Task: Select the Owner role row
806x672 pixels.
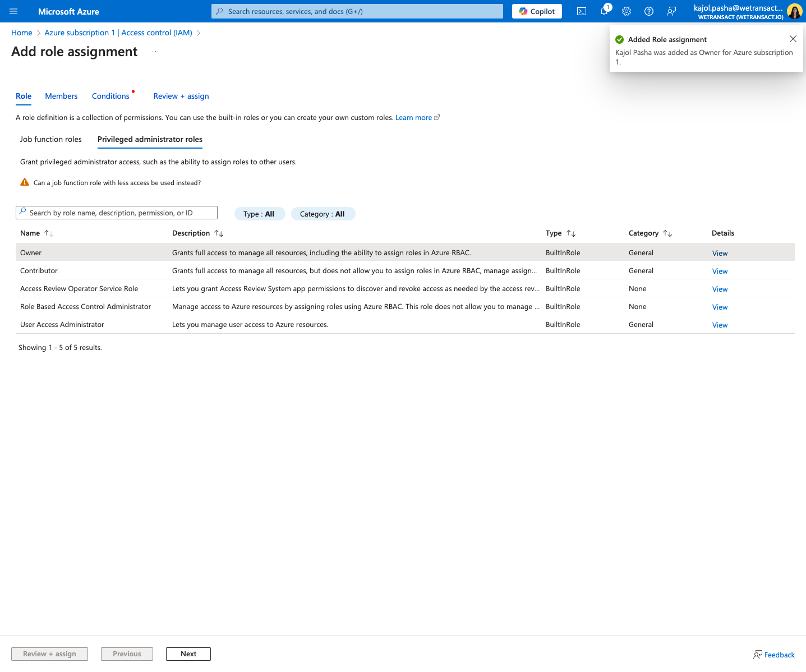Action: point(405,252)
